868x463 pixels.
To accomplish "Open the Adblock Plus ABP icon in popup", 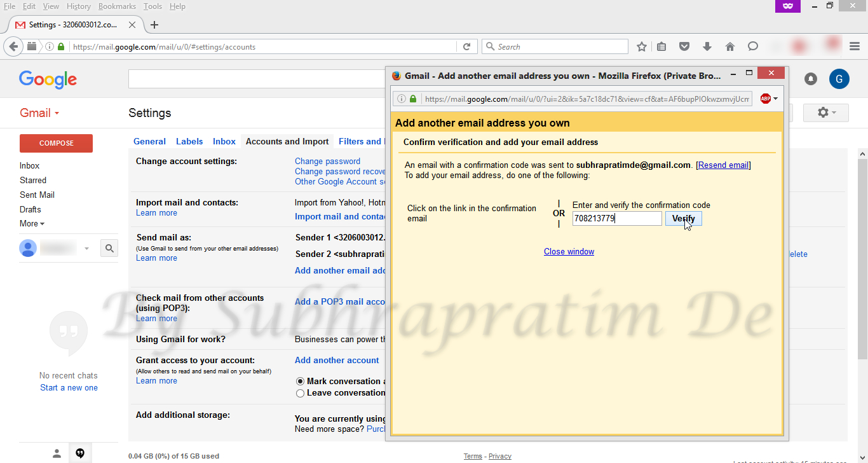I will [766, 99].
